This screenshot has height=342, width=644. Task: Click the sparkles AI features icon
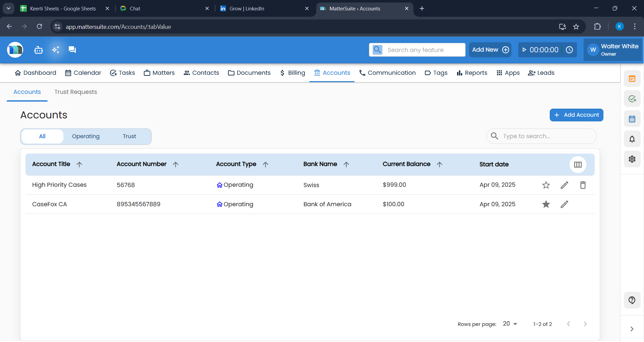pyautogui.click(x=55, y=50)
